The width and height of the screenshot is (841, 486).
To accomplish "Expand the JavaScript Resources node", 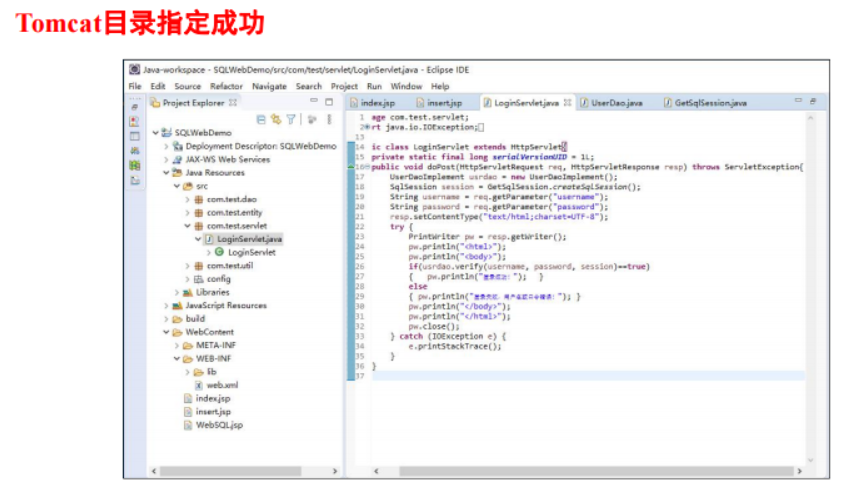I will pyautogui.click(x=166, y=305).
